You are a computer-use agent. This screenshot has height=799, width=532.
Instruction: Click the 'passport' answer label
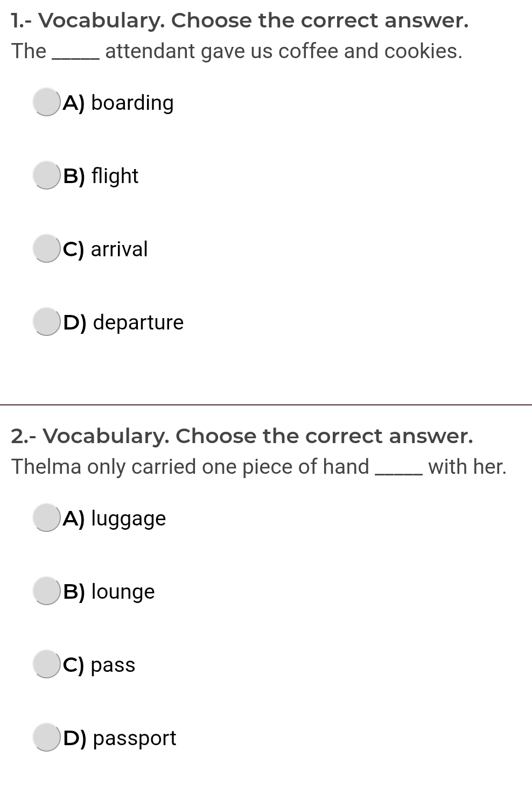point(120,739)
